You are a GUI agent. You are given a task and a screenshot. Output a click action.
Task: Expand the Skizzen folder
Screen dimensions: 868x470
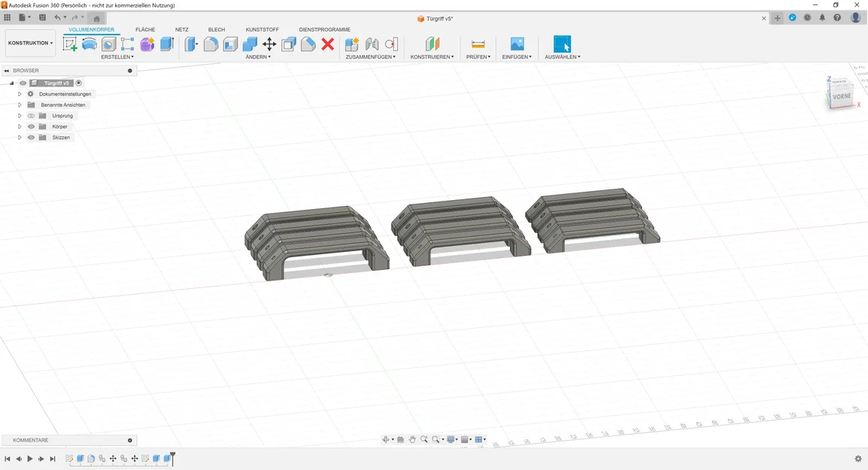tap(20, 138)
